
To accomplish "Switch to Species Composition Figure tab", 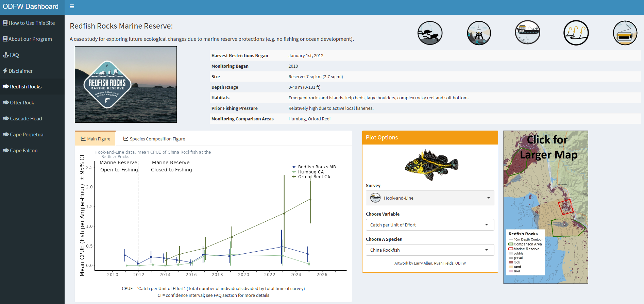I will coord(154,139).
